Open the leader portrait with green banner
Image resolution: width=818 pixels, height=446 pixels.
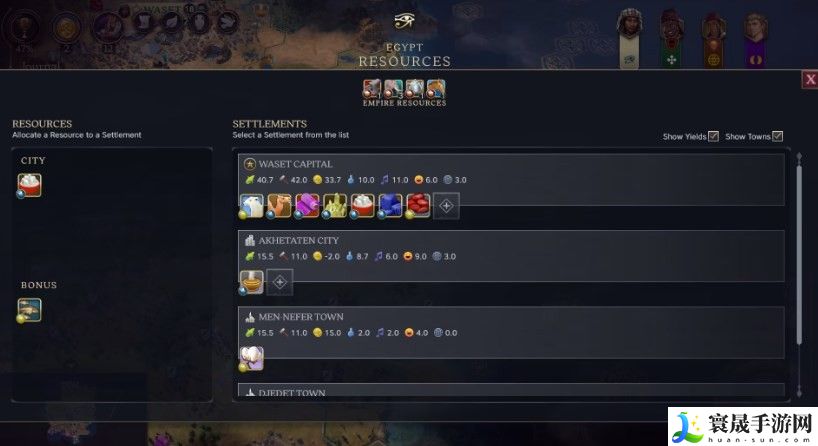[x=671, y=39]
